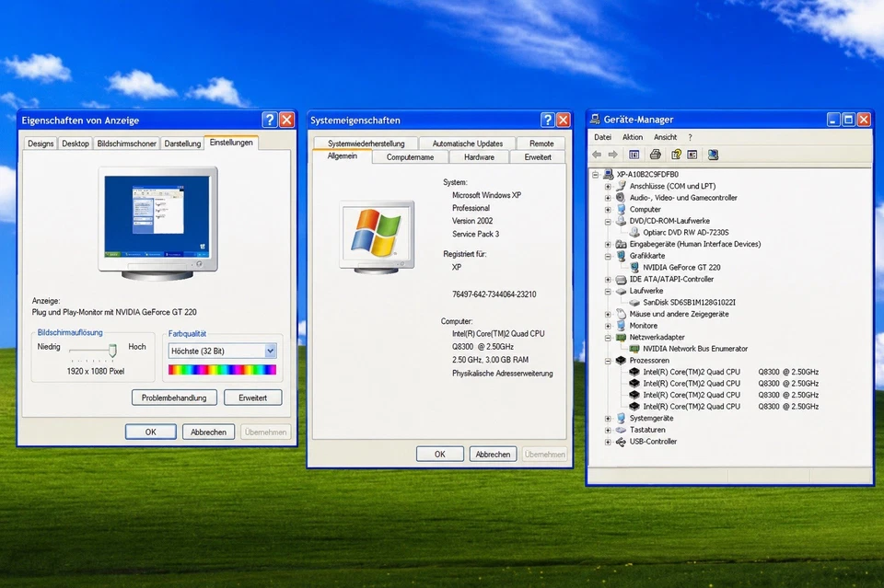The height and width of the screenshot is (588, 884).
Task: Click Abbrechen in Eigenschaften von Anzeige
Action: click(x=208, y=432)
